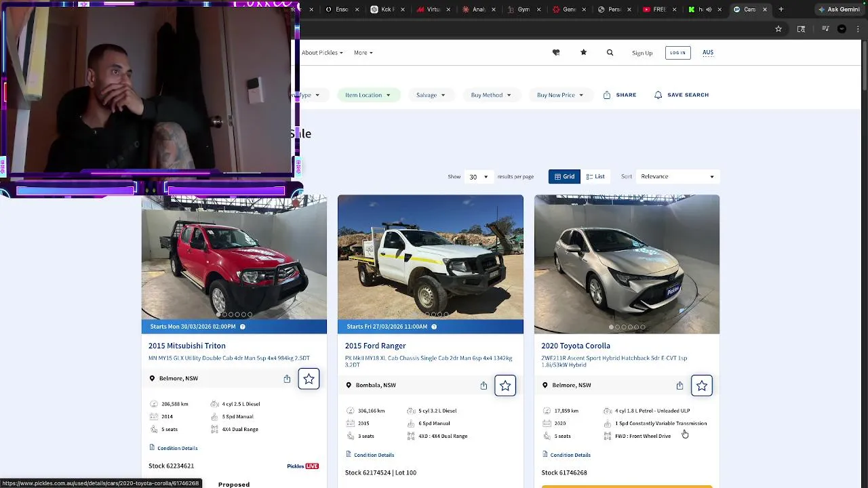Click the Save Search bell icon
868x488 pixels.
pyautogui.click(x=658, y=95)
